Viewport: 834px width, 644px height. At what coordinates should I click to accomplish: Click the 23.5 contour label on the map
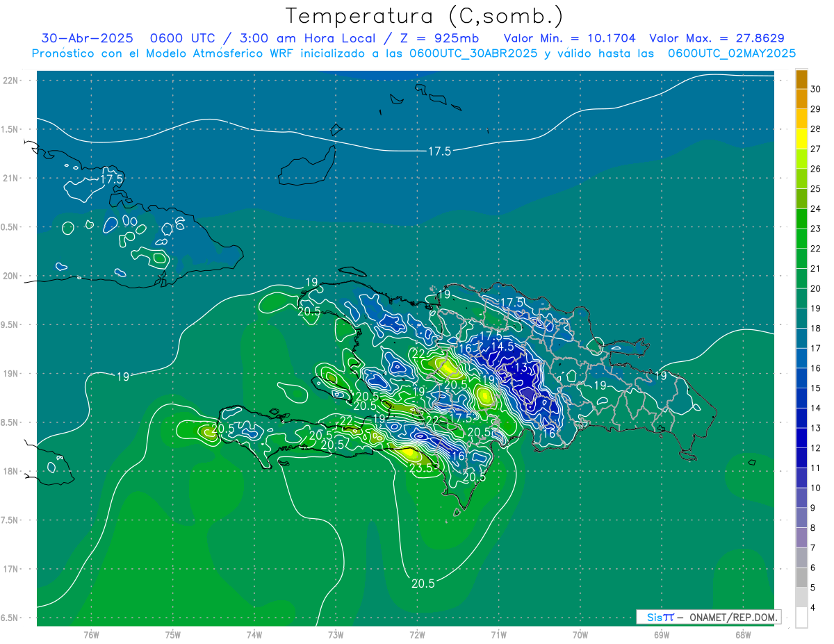(x=420, y=468)
